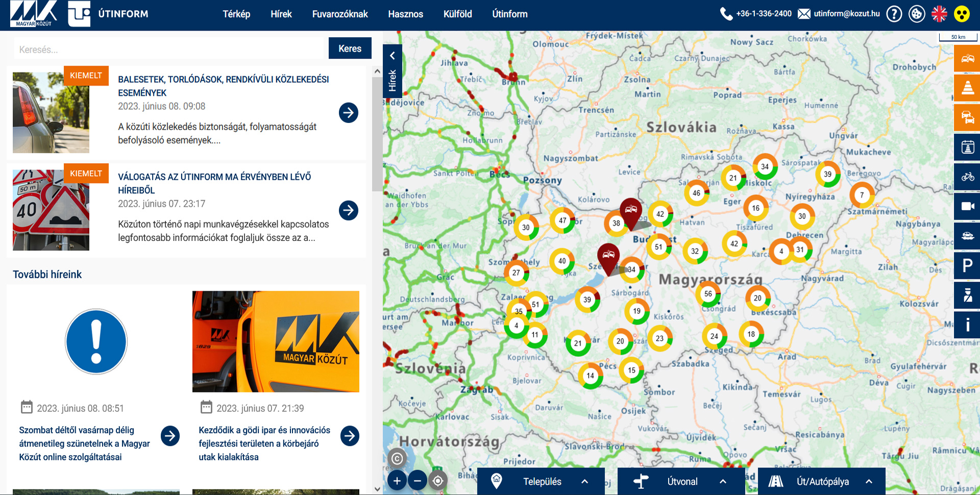Open the Külföld menu item

tap(457, 14)
